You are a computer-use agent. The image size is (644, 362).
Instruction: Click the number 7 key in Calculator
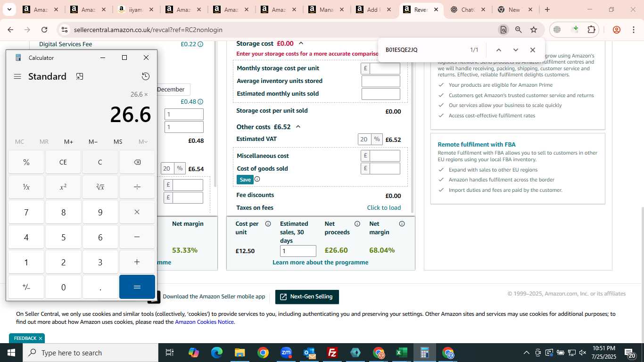[x=26, y=212]
